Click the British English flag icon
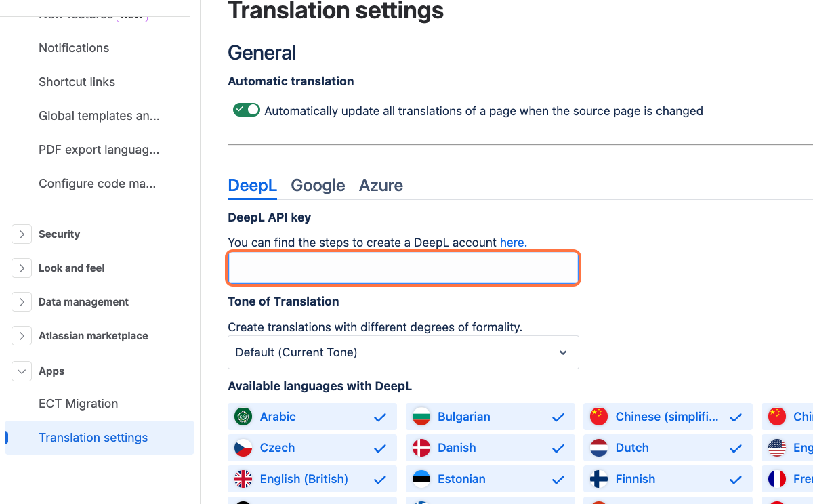 [243, 479]
